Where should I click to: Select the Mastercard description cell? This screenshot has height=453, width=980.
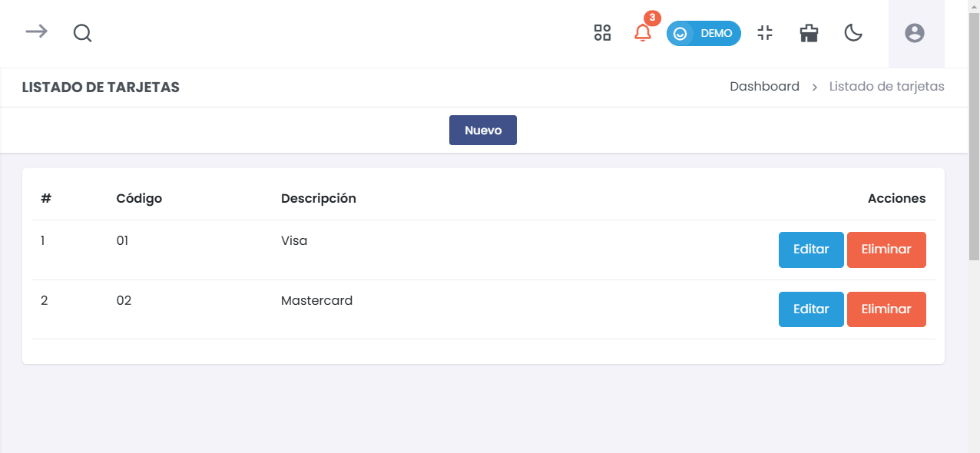pyautogui.click(x=316, y=301)
